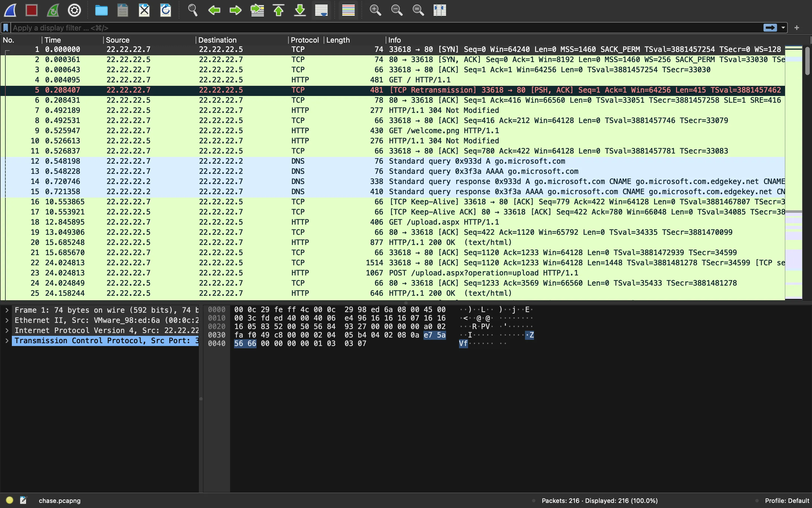
Task: Click Profile: Default in status bar
Action: pos(787,501)
